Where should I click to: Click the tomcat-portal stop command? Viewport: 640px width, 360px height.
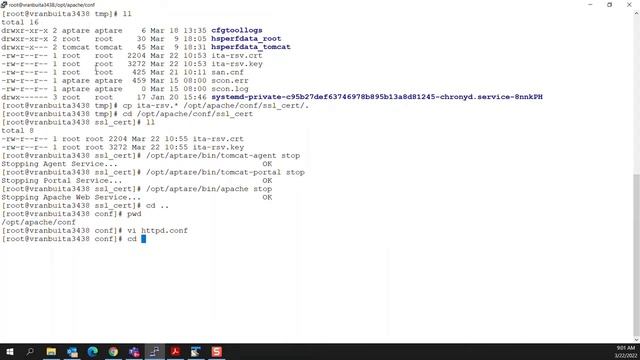tap(225, 172)
